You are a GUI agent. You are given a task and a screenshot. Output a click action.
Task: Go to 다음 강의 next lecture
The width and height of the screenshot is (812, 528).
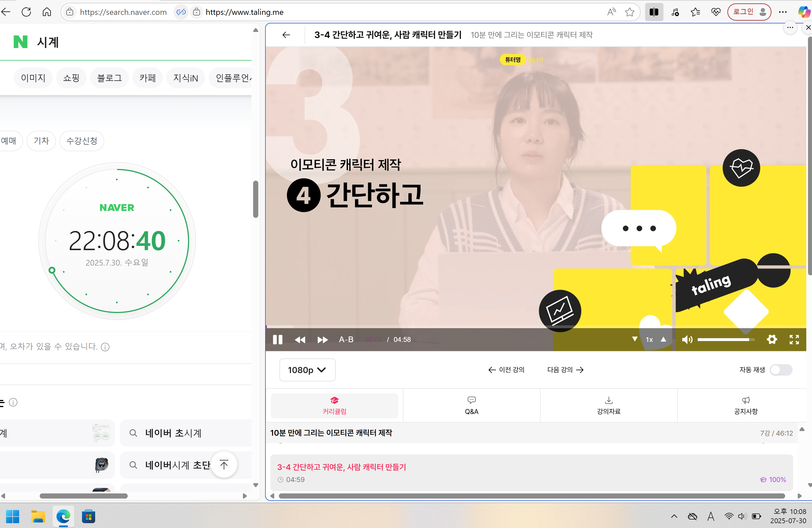(565, 370)
